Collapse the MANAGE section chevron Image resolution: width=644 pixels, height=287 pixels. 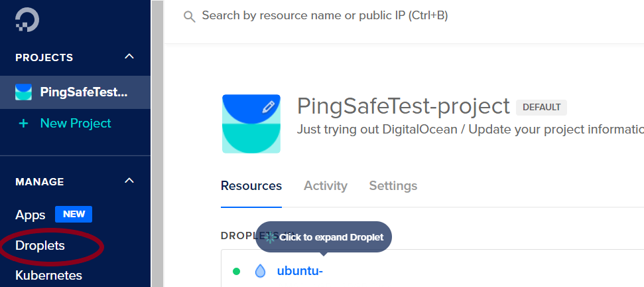(129, 181)
